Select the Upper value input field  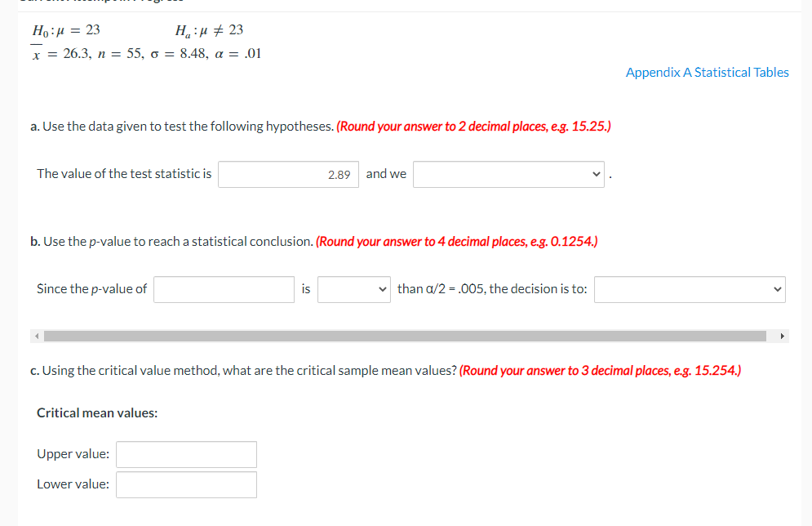[186, 454]
